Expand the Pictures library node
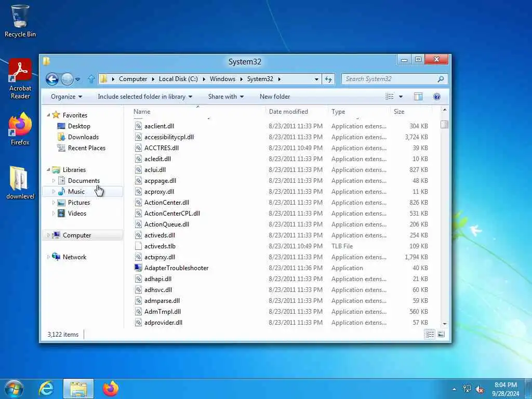532x399 pixels. coord(54,203)
